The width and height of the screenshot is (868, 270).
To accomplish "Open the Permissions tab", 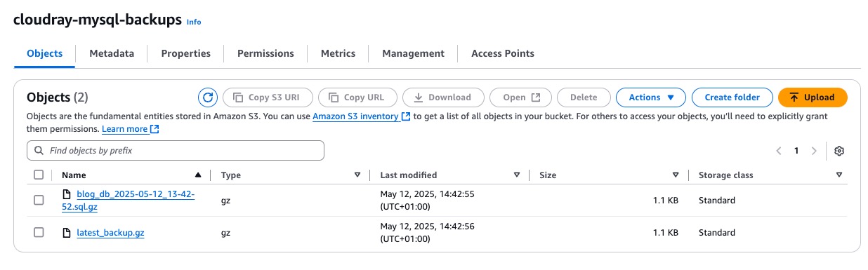I will pos(265,53).
